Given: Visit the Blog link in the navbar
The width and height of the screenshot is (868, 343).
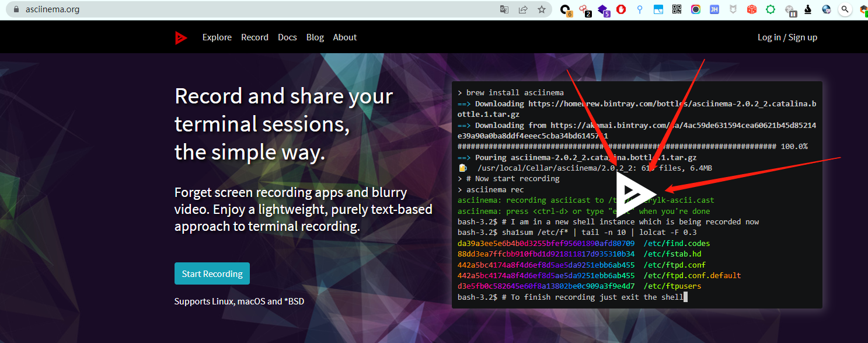Looking at the screenshot, I should [315, 37].
